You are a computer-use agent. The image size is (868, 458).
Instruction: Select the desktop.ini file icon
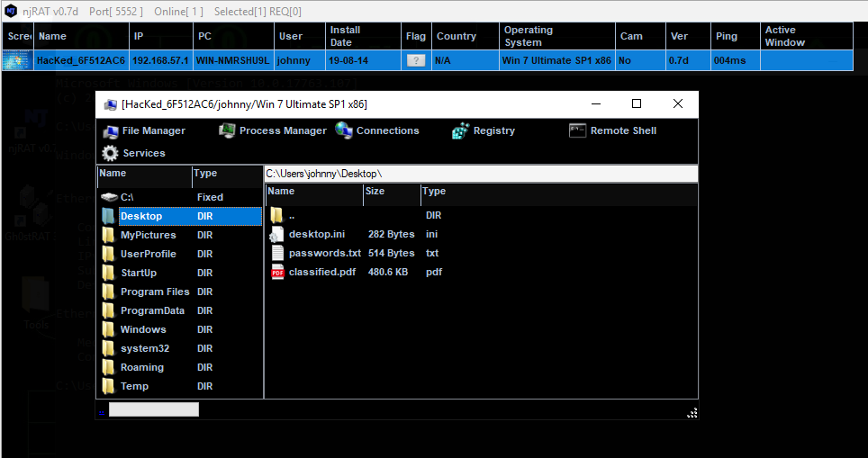[276, 235]
